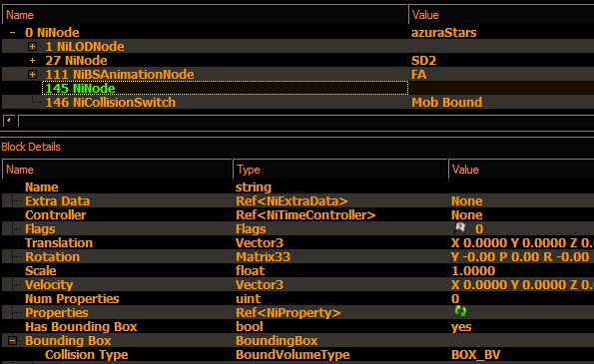Select the 111 NiBSAnimationNode row label
Image resolution: width=594 pixels, height=364 pixels.
pyautogui.click(x=120, y=75)
